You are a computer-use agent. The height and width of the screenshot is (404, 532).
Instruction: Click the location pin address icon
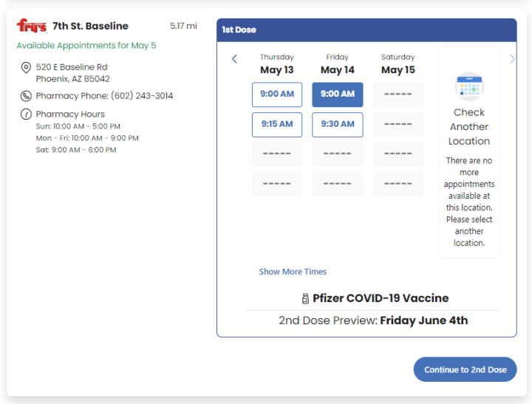click(x=26, y=68)
